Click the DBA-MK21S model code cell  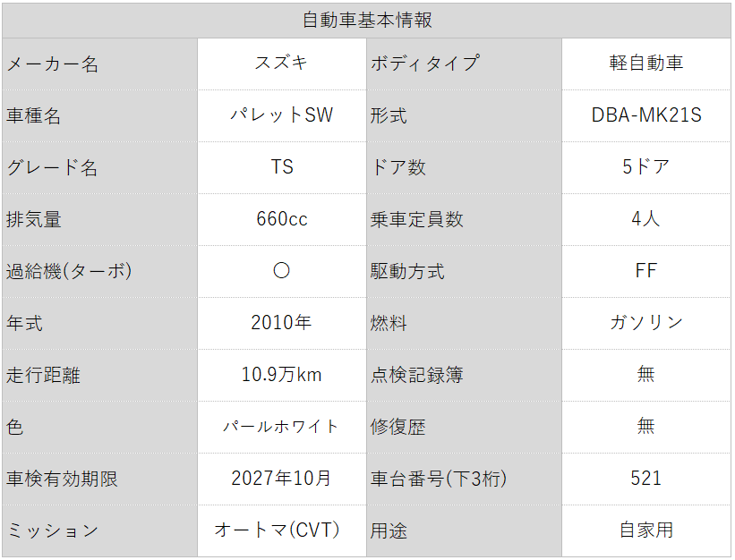click(645, 115)
